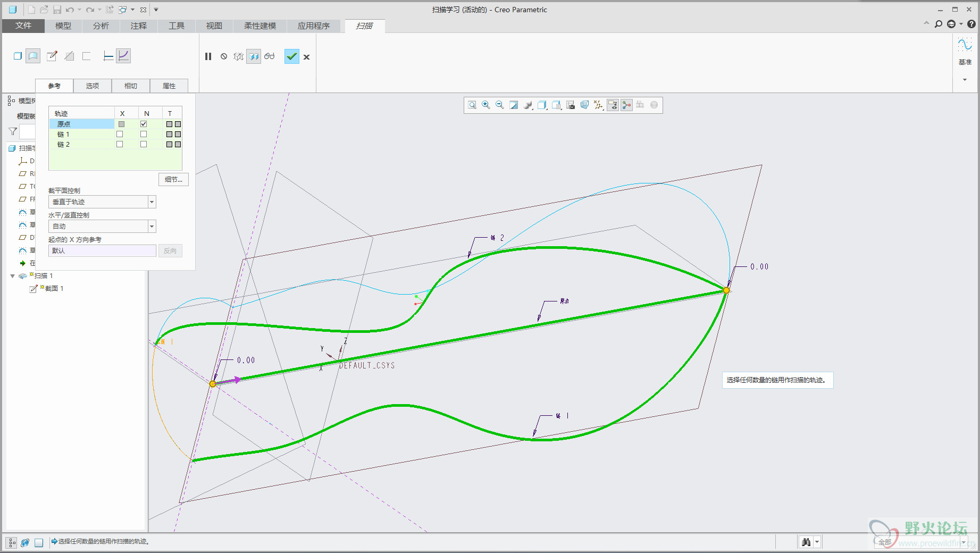This screenshot has width=980, height=553.
Task: Check the X box for 链 1
Action: (120, 134)
